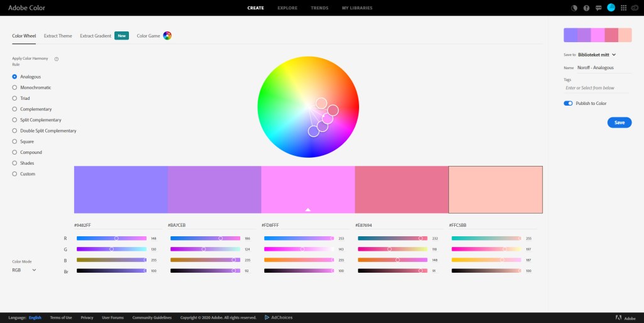Viewport: 644px width, 323px height.
Task: Switch to the Extract Theme tab
Action: [57, 36]
